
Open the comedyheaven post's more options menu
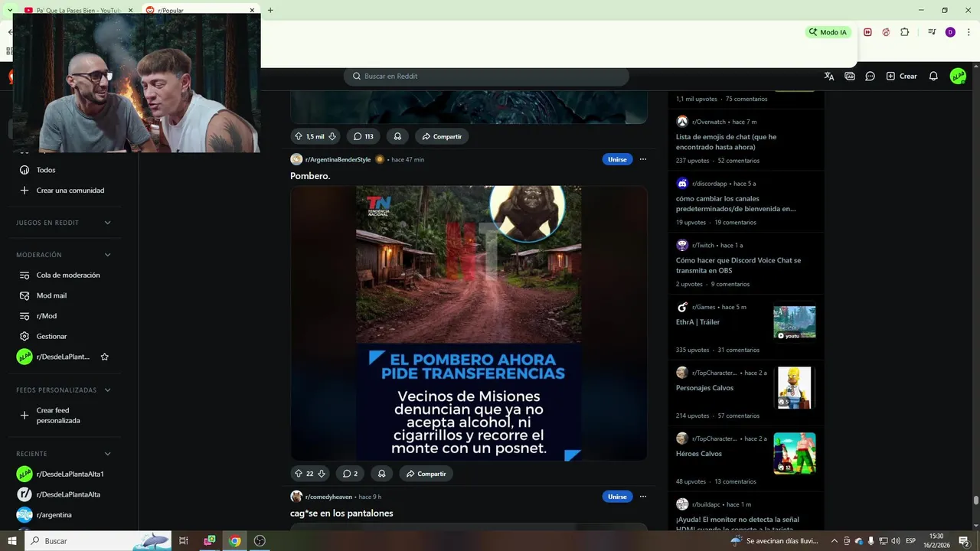coord(643,497)
